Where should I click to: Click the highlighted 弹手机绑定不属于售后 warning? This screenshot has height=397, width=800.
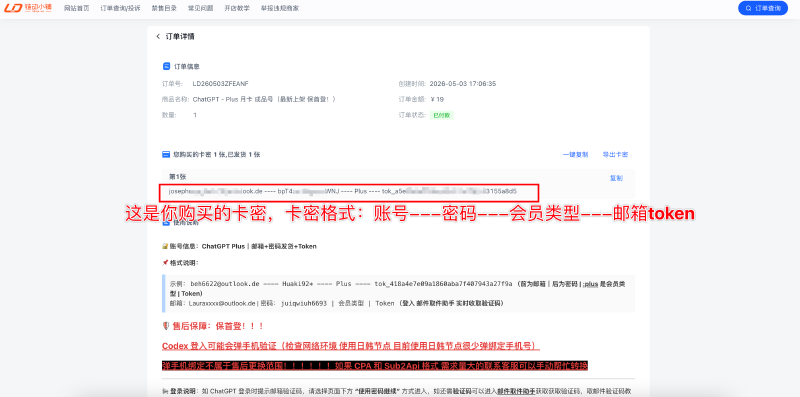(x=375, y=366)
